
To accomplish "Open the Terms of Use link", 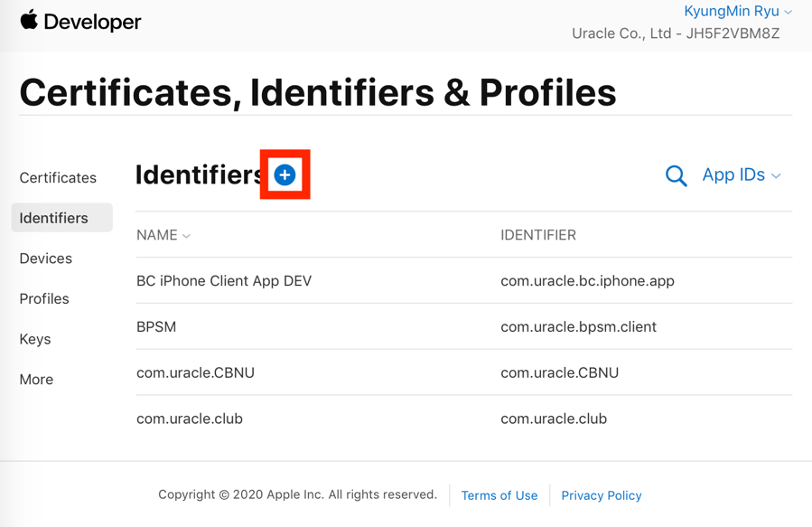I will pyautogui.click(x=499, y=495).
